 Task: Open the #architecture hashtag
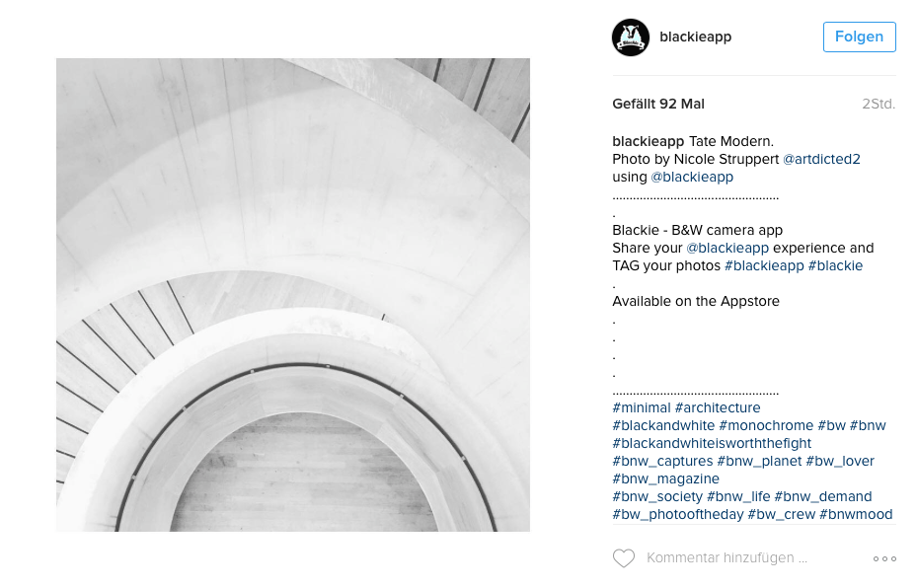click(x=718, y=407)
